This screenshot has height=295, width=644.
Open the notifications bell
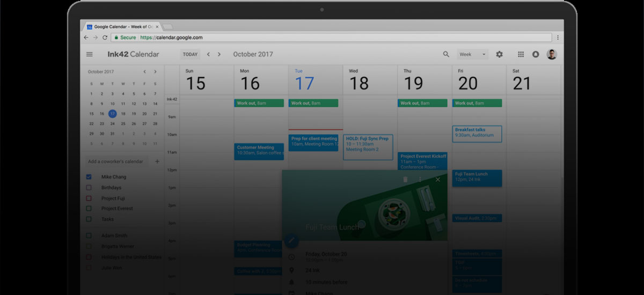536,54
